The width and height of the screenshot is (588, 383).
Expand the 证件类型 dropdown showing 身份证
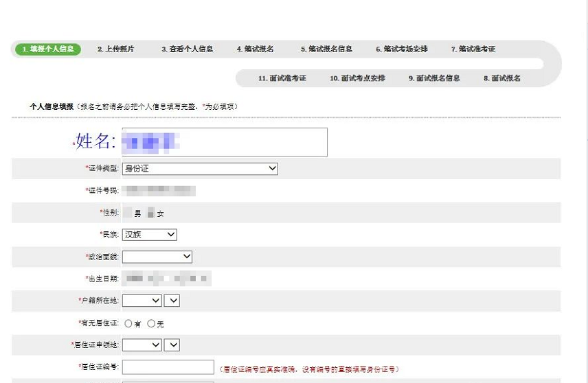point(200,168)
